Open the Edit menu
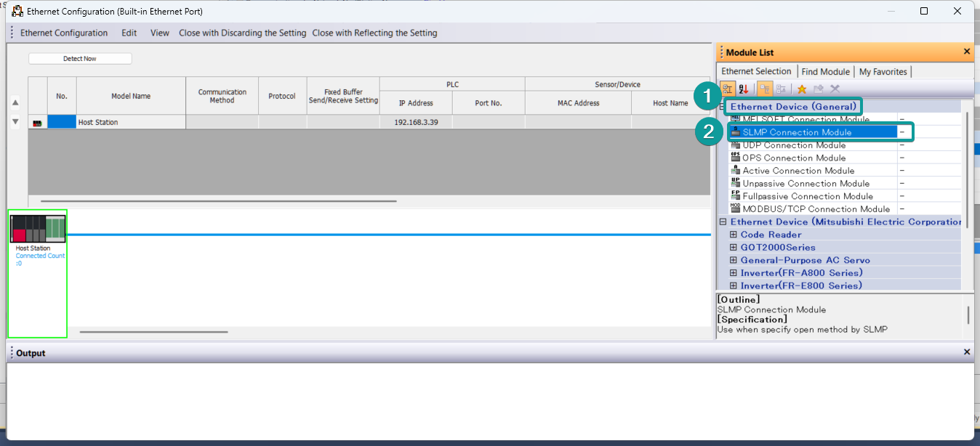The width and height of the screenshot is (980, 446). pyautogui.click(x=129, y=33)
